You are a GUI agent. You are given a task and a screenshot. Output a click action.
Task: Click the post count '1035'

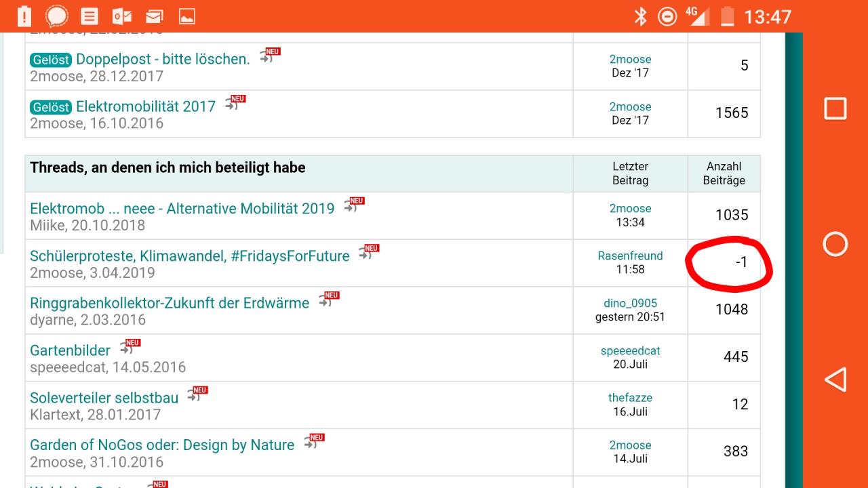click(732, 215)
